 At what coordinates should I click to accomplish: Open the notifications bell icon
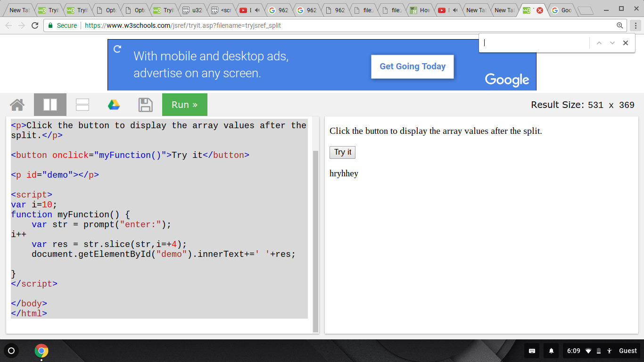pyautogui.click(x=551, y=351)
